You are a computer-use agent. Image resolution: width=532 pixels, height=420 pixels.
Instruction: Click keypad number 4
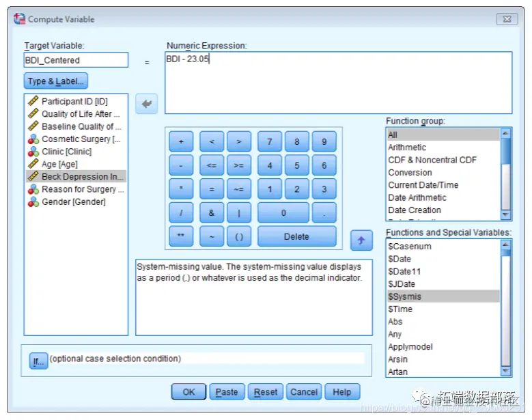pos(270,165)
